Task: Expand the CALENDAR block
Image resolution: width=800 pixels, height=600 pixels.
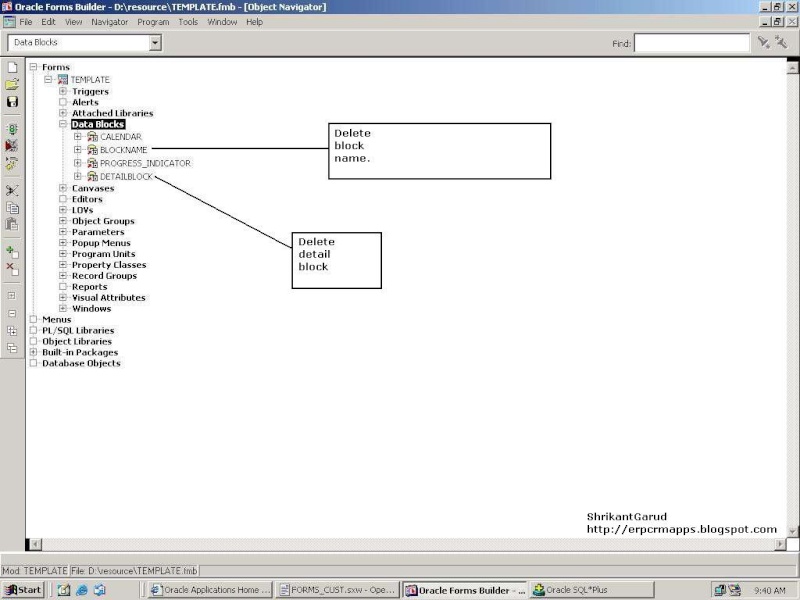Action: [x=78, y=137]
